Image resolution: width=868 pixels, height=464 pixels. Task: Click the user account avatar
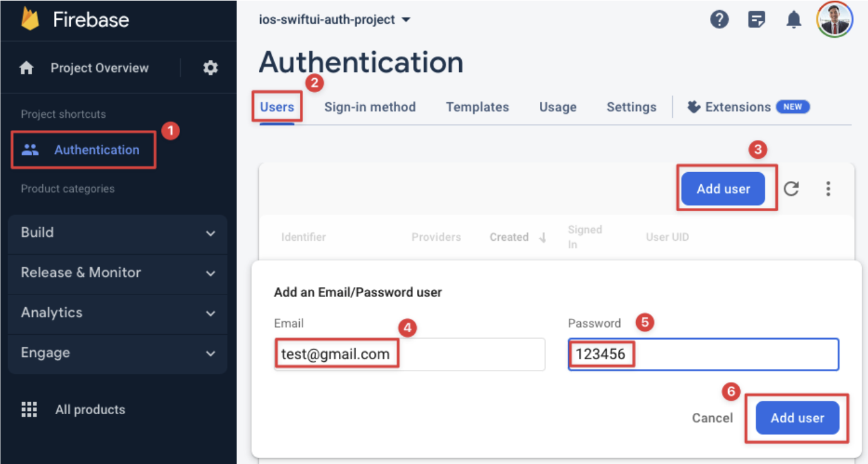point(835,20)
